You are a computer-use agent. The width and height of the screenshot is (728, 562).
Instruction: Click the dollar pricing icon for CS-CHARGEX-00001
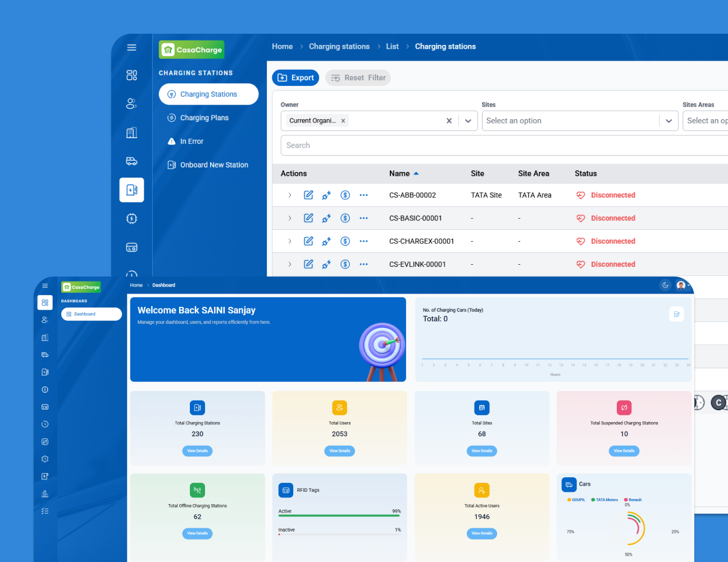tap(345, 241)
